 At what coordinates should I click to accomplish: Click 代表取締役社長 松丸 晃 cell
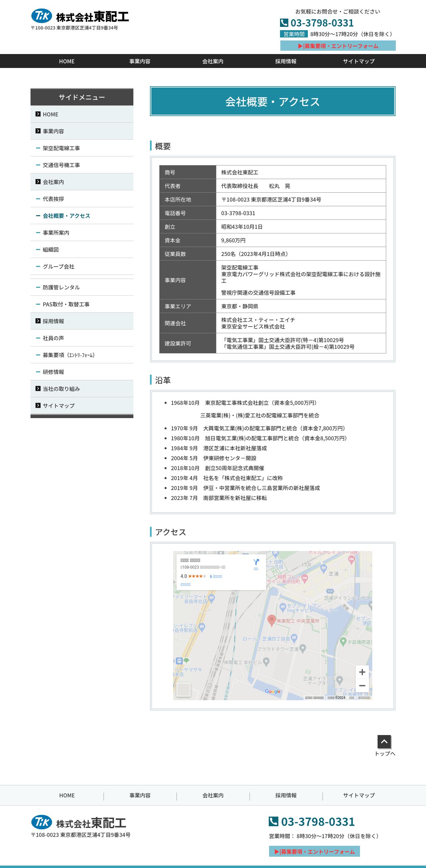(x=301, y=186)
